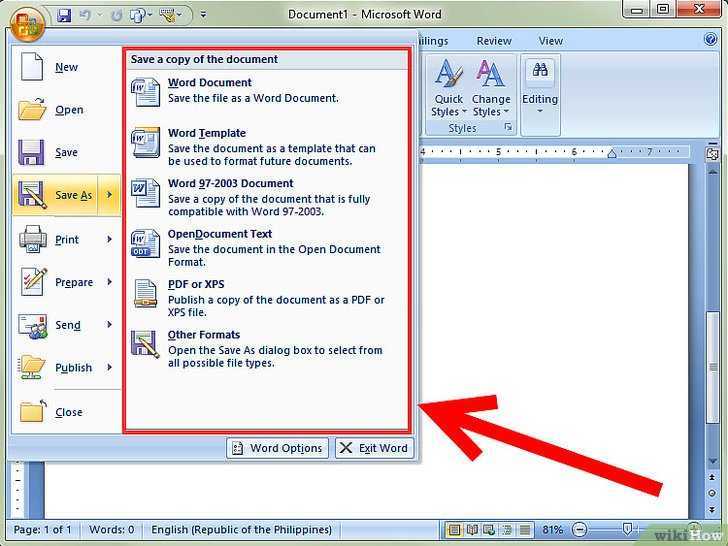Click the 81% zoom level
This screenshot has height=546, width=728.
tap(552, 530)
